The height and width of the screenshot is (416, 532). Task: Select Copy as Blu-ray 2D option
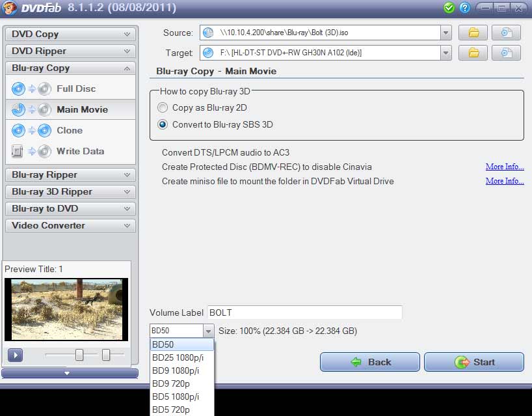point(163,108)
